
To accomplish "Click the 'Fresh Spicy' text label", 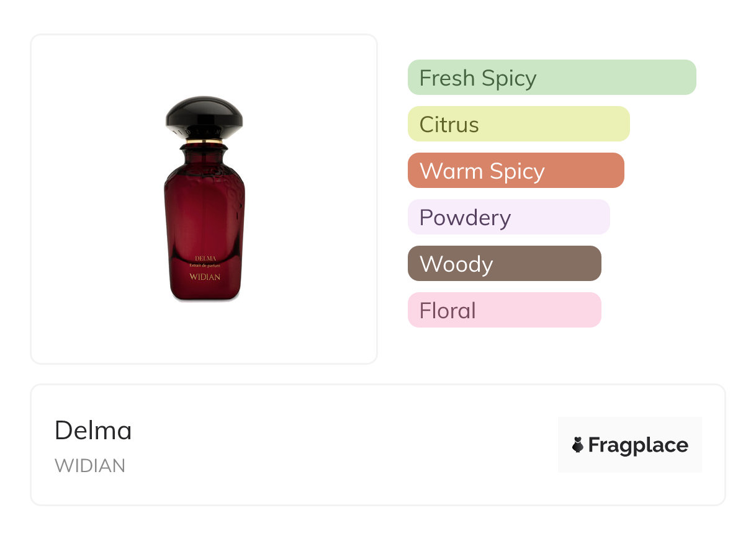I will [477, 78].
